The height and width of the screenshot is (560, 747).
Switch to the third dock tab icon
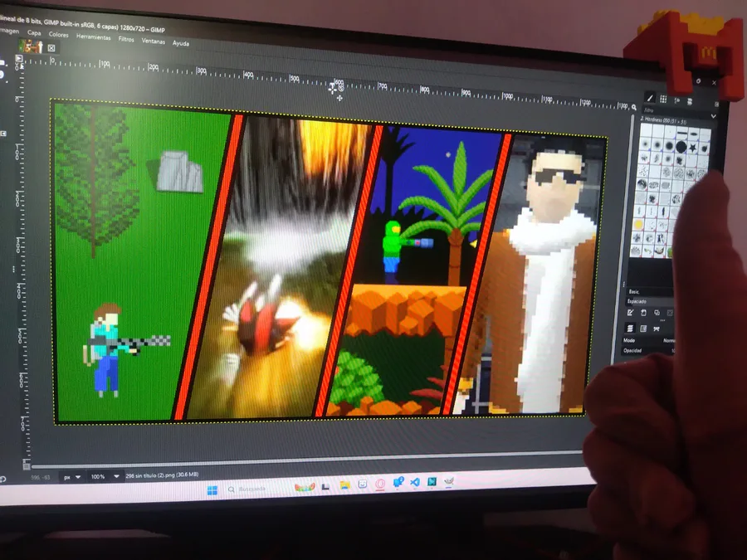click(677, 100)
